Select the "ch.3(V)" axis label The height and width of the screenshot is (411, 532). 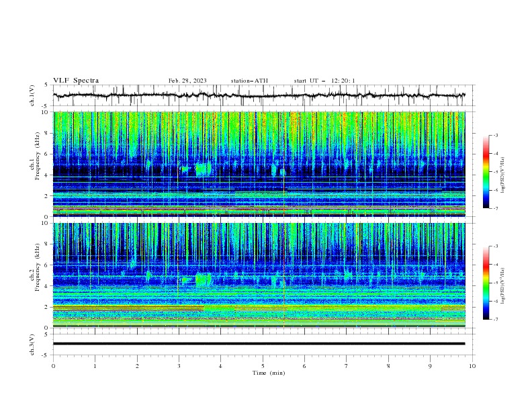pyautogui.click(x=32, y=345)
